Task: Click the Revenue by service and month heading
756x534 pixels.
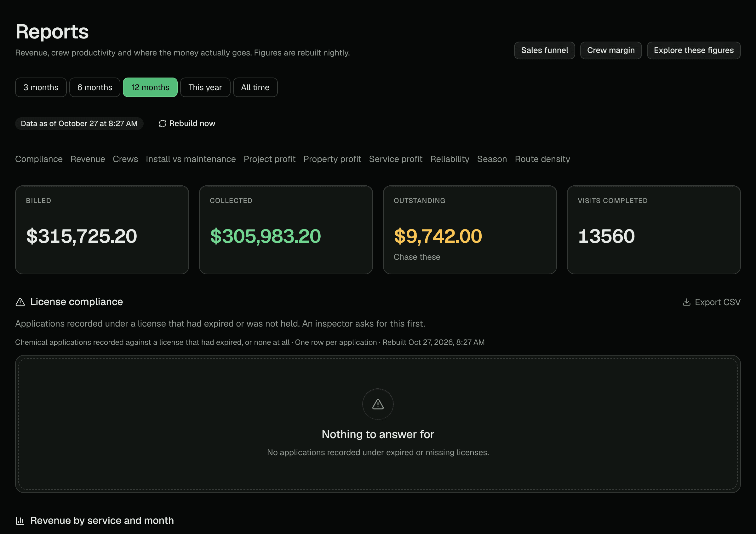Action: click(x=102, y=520)
